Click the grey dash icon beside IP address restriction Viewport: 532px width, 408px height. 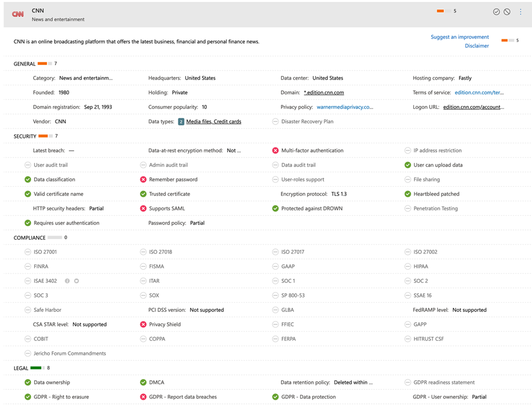(x=408, y=151)
